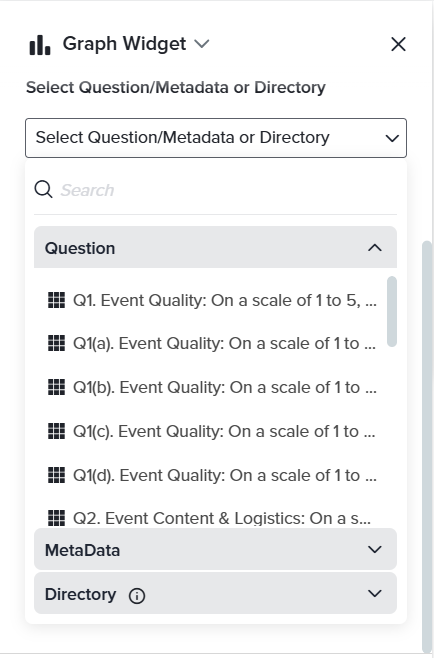The image size is (434, 658).
Task: Click the grid icon beside Q2
Action: (x=56, y=518)
